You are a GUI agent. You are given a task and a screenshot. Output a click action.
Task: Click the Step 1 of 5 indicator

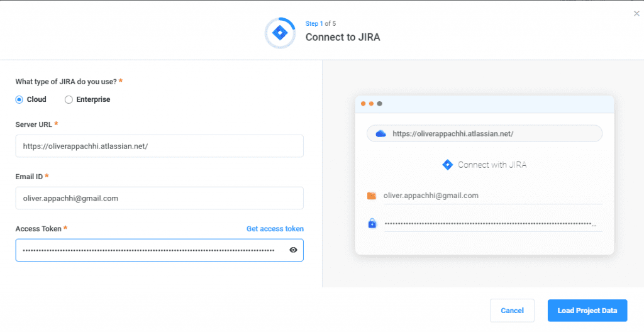[x=321, y=24]
